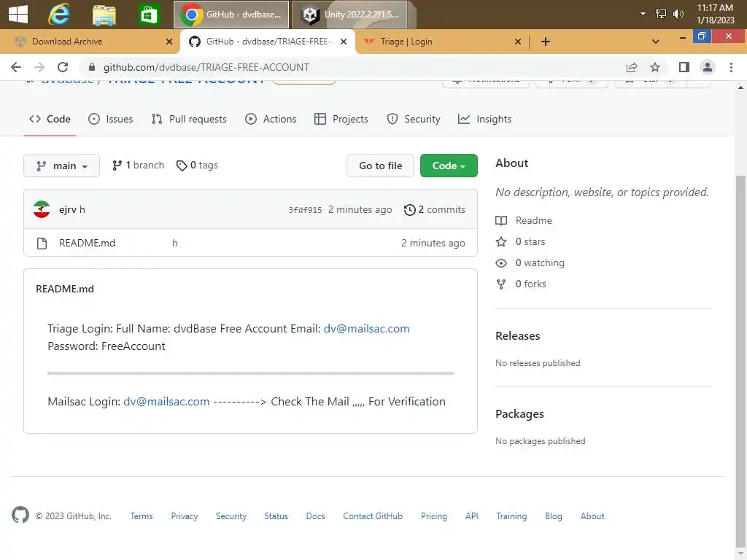Open footer Docs link
Image resolution: width=747 pixels, height=560 pixels.
point(315,516)
